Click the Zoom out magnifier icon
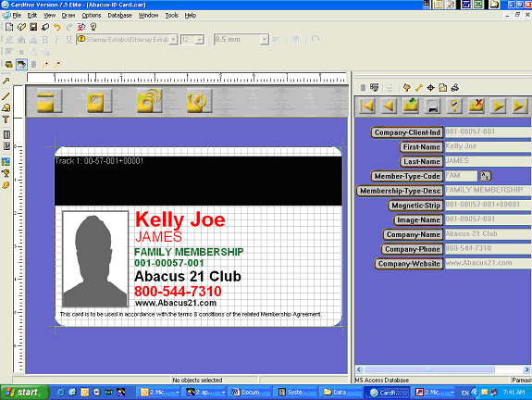 (x=57, y=64)
